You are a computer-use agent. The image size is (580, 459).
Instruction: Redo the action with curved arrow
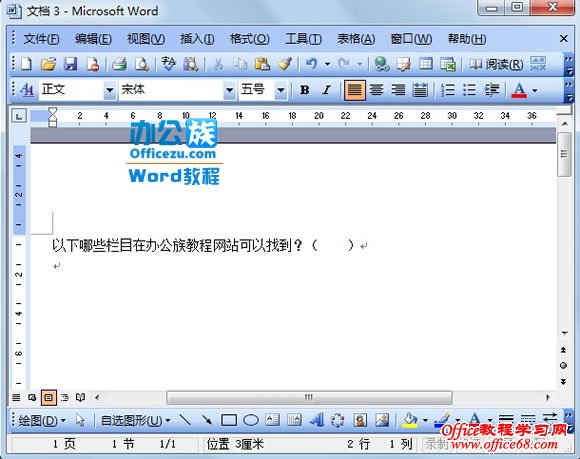click(x=344, y=64)
